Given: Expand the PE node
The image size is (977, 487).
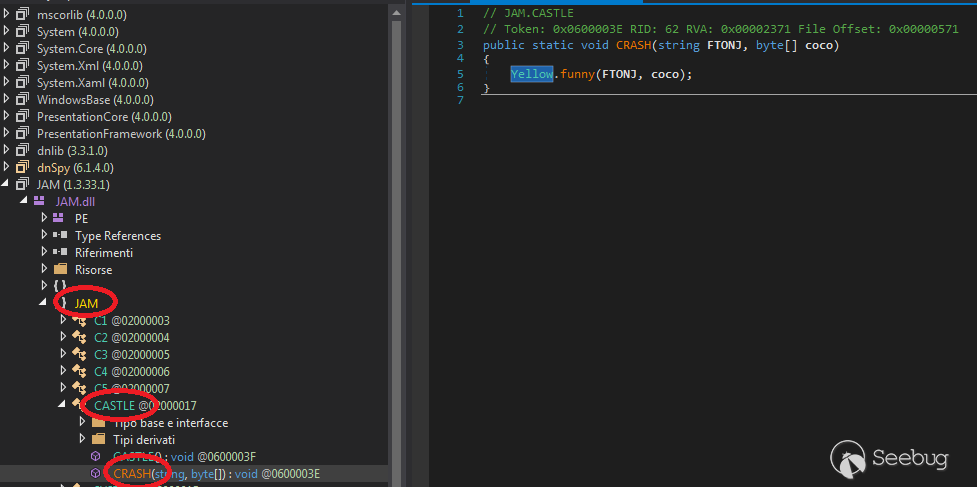Looking at the screenshot, I should 44,218.
